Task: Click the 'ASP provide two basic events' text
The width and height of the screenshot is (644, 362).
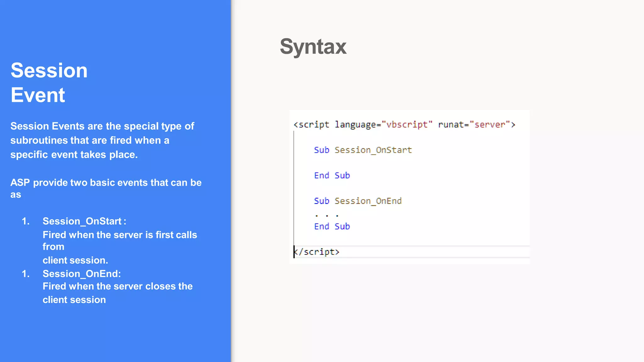Action: [106, 183]
